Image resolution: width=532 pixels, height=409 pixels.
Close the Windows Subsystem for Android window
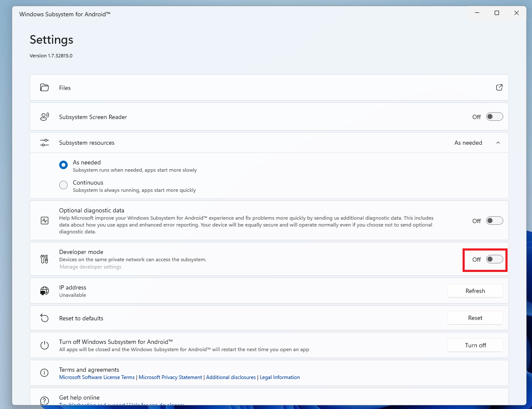tap(517, 13)
